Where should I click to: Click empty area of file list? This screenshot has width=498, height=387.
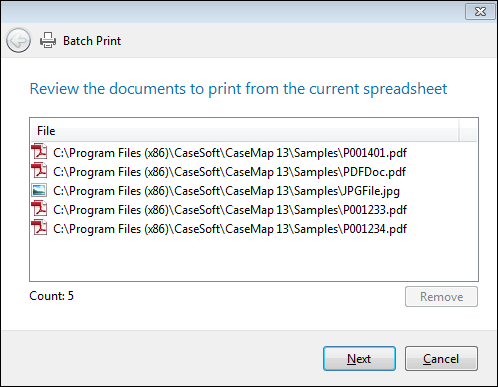coord(253,259)
